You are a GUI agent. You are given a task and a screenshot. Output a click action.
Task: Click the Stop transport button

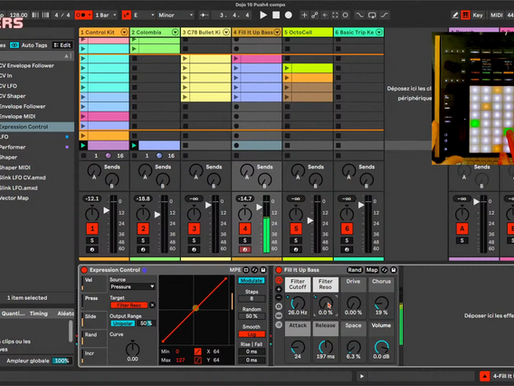276,15
